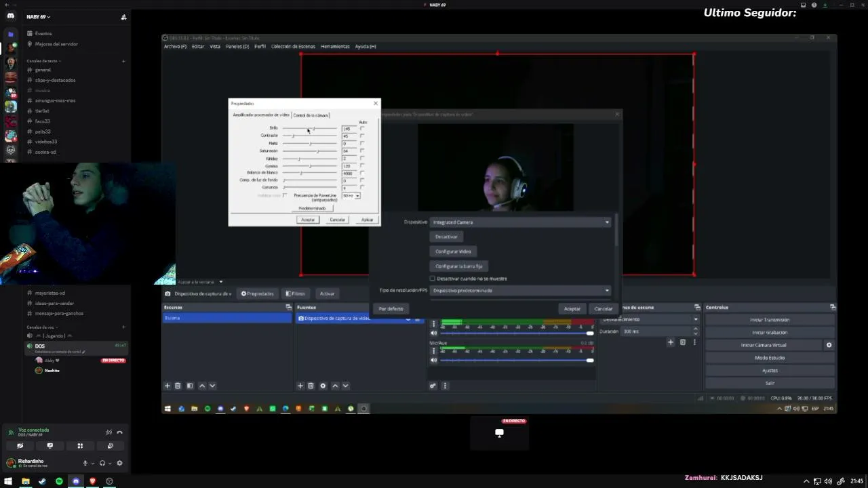Toggle Auto checkbox for Gamma
The image size is (868, 488).
pyautogui.click(x=362, y=165)
